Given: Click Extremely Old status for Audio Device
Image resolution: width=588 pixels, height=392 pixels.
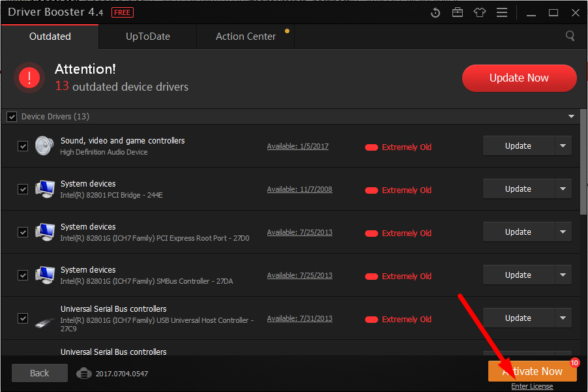Looking at the screenshot, I should coord(407,147).
